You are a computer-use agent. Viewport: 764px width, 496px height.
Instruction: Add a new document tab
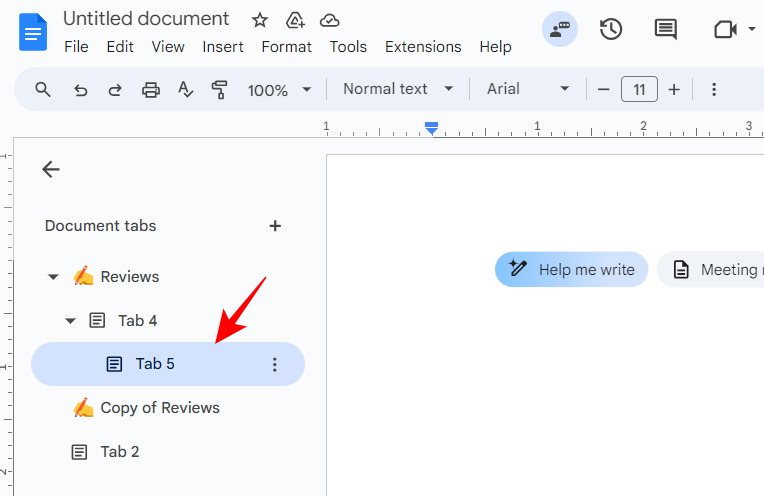(x=275, y=226)
